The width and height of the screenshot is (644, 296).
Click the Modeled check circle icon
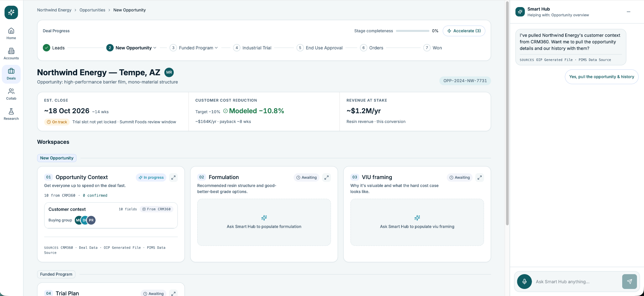[x=225, y=111]
